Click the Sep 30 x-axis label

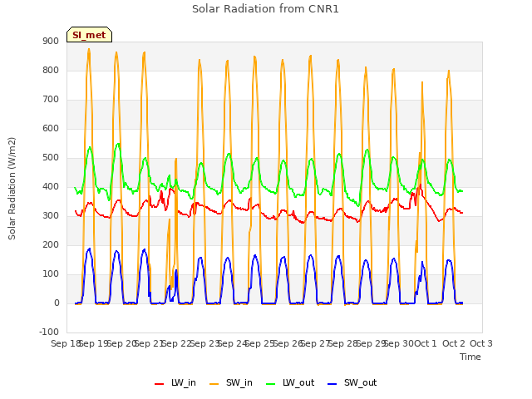point(398,343)
